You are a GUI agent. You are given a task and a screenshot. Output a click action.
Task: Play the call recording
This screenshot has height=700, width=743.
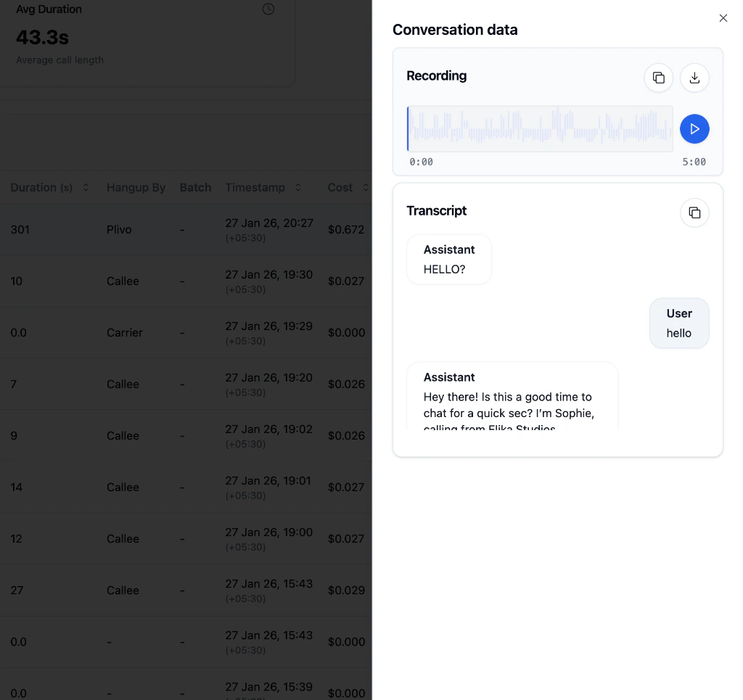point(694,128)
